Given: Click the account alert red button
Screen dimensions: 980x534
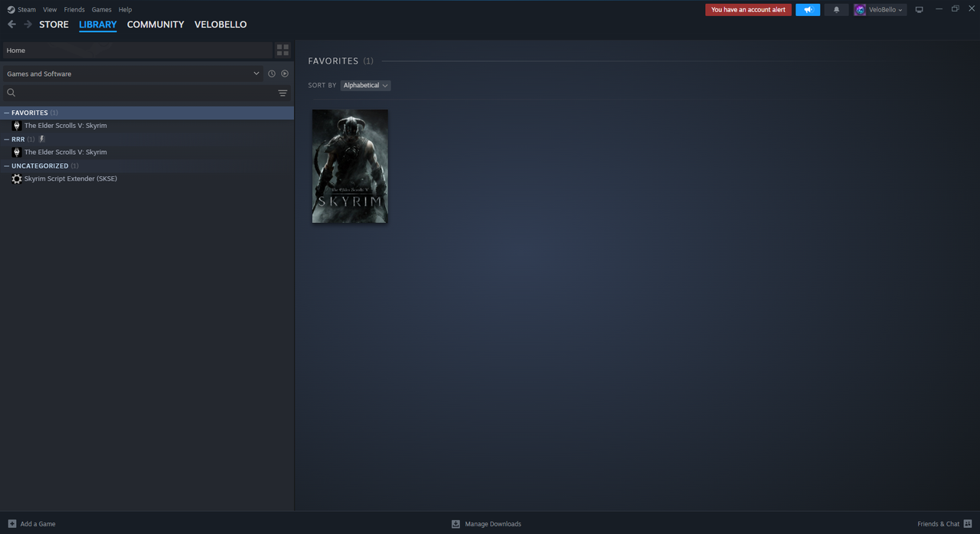Looking at the screenshot, I should coord(748,10).
